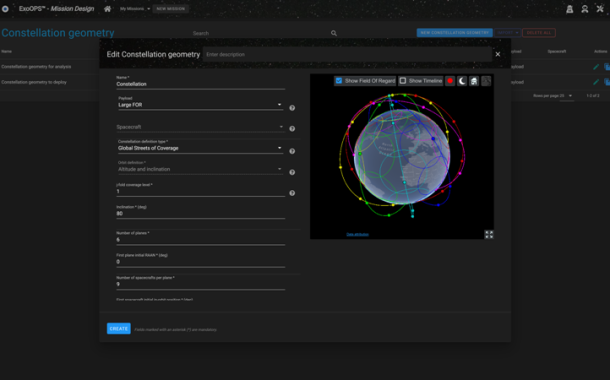This screenshot has height=380, width=610.
Task: Open the Constellation definition type dropdown
Action: [x=200, y=148]
